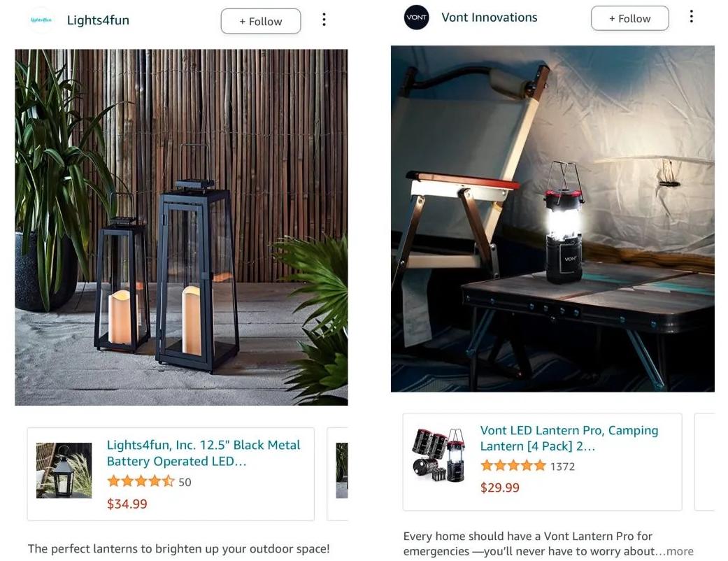Select the $34.99 price
This screenshot has width=728, height=561.
pyautogui.click(x=127, y=504)
